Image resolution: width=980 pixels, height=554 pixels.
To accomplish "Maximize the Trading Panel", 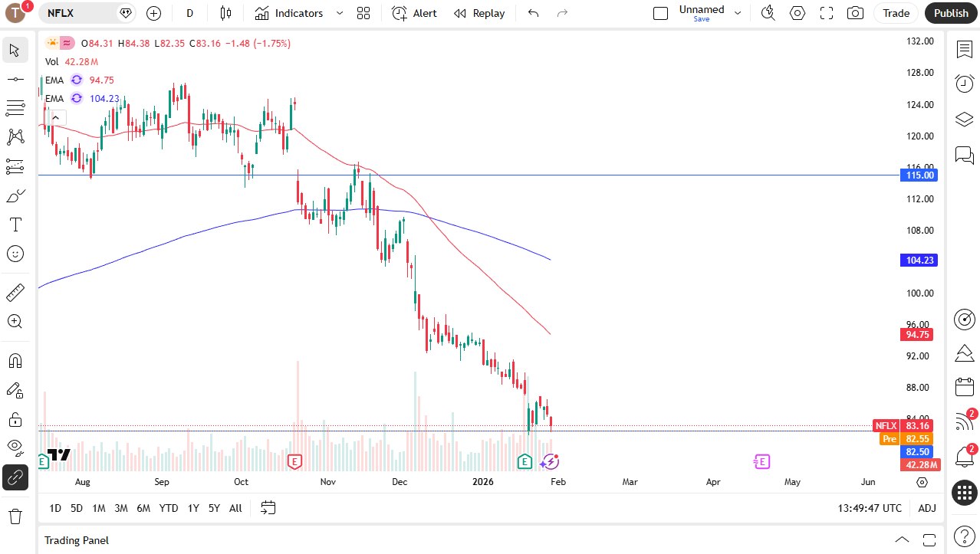I will (929, 540).
